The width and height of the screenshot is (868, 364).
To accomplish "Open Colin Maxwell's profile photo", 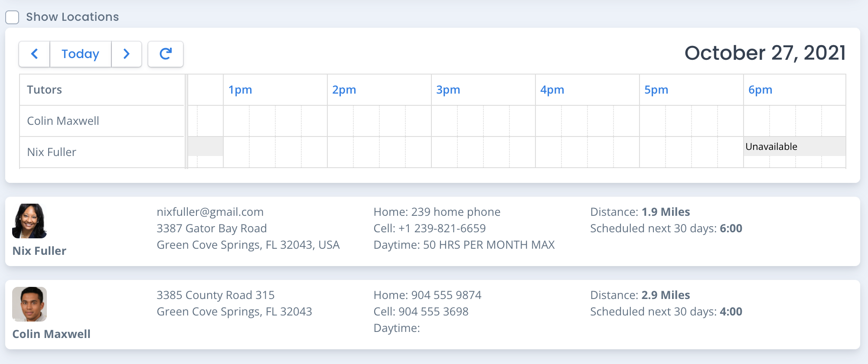I will point(29,304).
